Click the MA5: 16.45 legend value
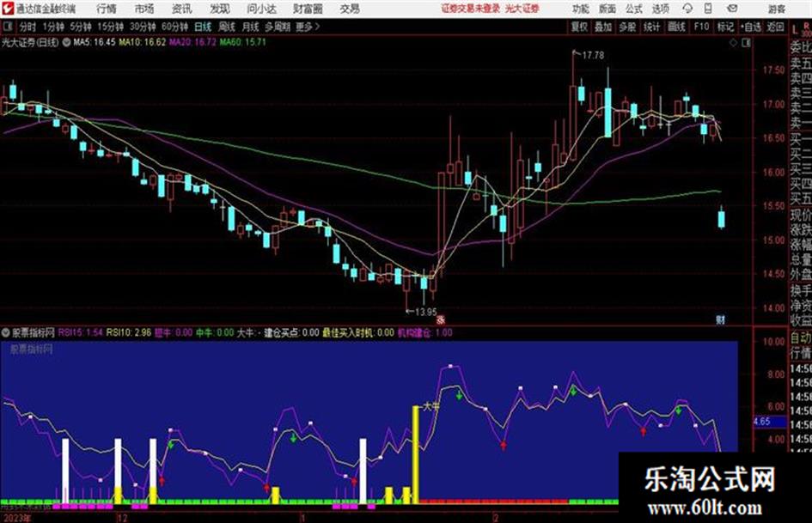Screen dimensions: 812x523 (x=95, y=42)
